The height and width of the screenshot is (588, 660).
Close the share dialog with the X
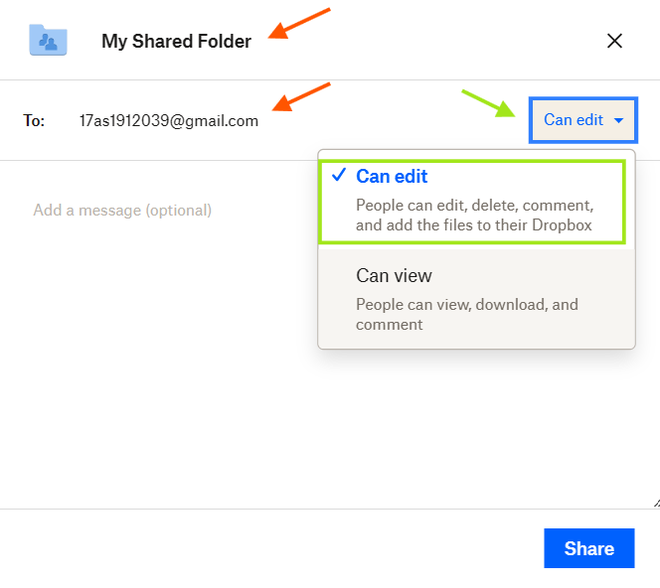click(615, 41)
